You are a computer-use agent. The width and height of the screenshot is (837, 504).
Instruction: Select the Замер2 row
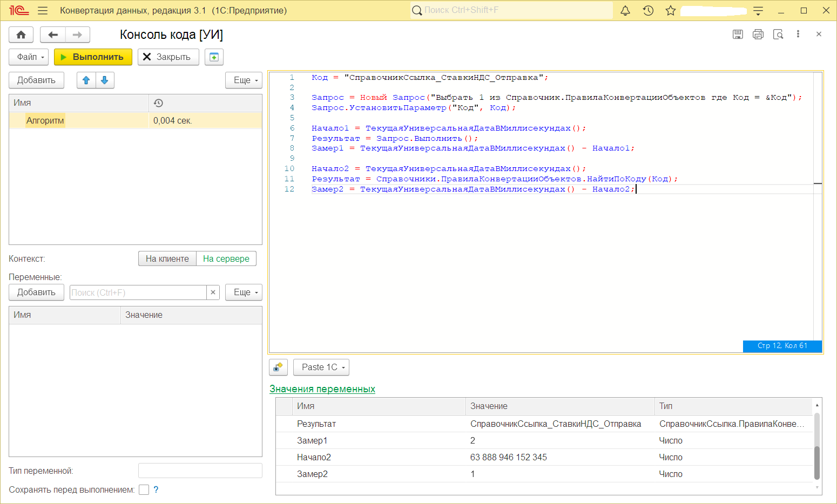tap(544, 474)
